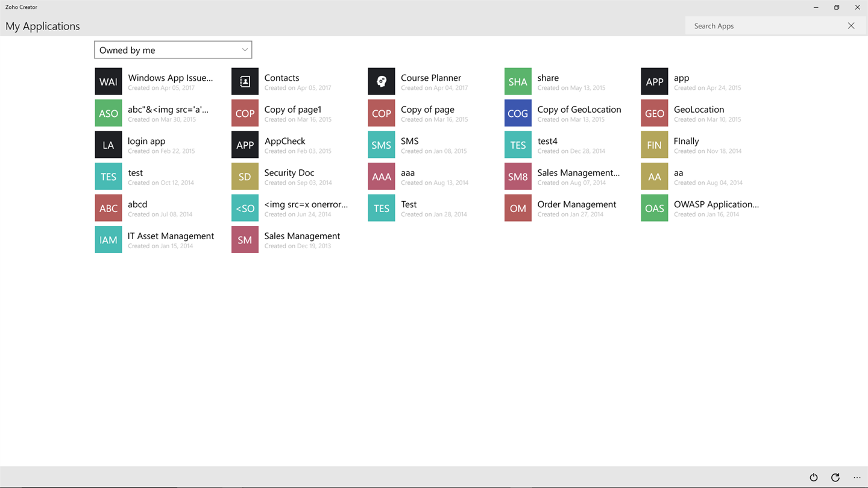This screenshot has height=488, width=868.
Task: Click the green SHA share tile
Action: [x=518, y=81]
